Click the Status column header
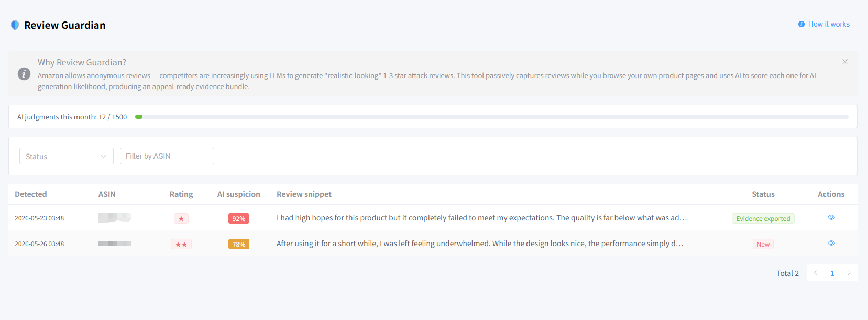Viewport: 868px width, 320px height. (x=763, y=194)
